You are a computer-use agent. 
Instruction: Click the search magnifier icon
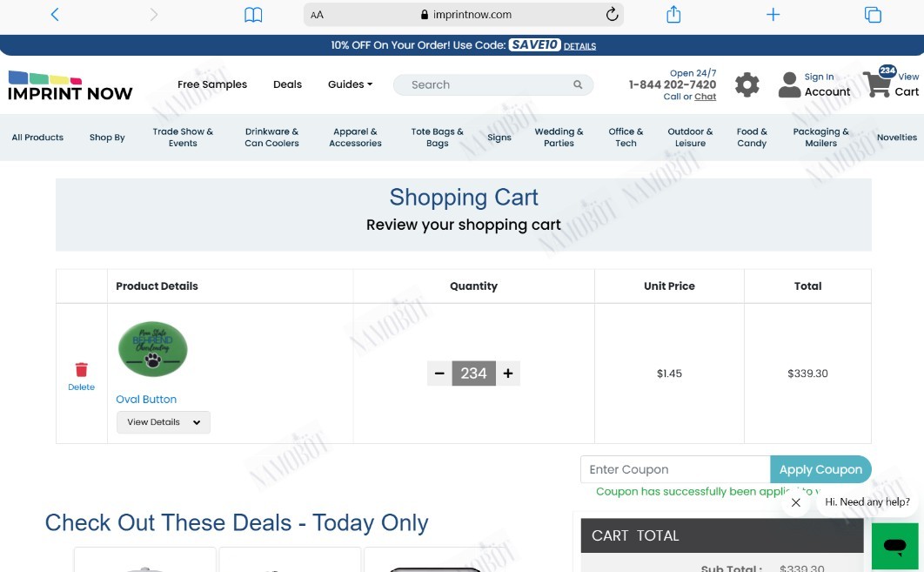578,85
